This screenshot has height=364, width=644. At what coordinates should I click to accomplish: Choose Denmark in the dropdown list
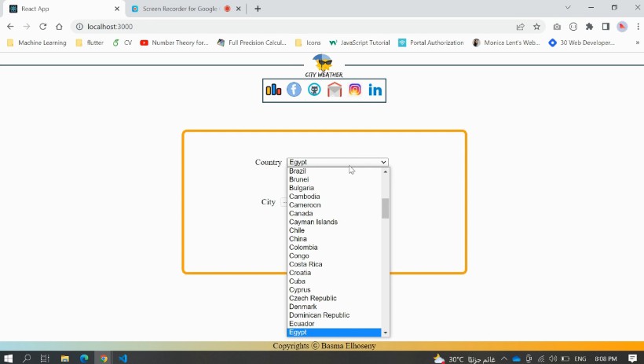click(303, 307)
